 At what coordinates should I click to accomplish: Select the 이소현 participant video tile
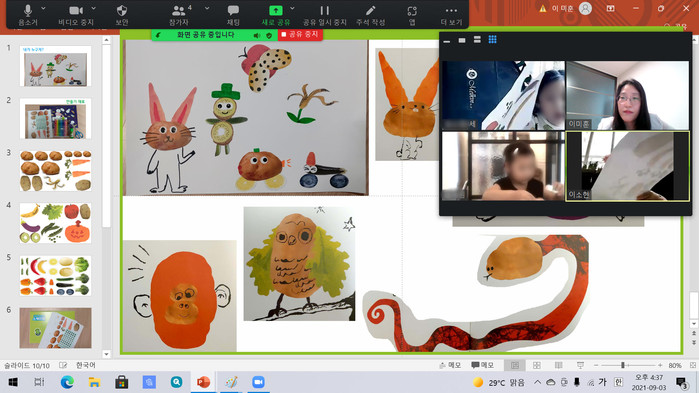point(627,166)
